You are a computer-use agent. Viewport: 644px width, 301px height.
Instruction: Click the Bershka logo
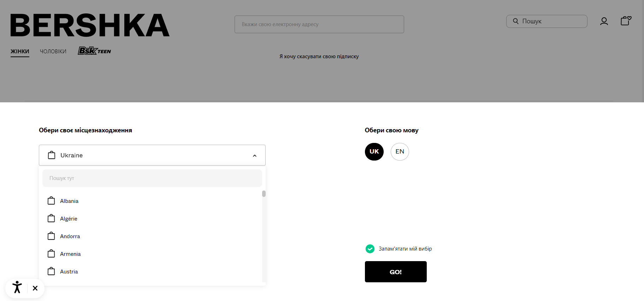click(x=90, y=25)
